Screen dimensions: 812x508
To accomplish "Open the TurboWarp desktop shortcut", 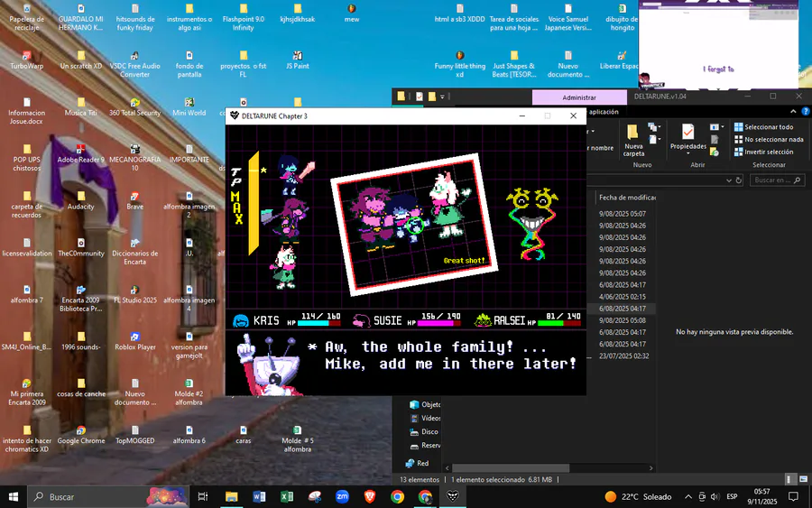I will [x=27, y=60].
